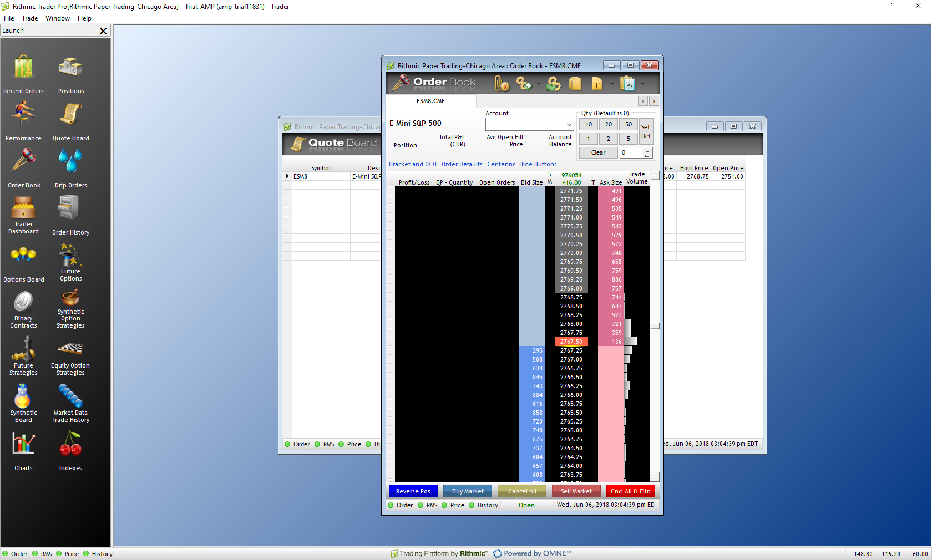932x560 pixels.
Task: Click the clipboard paste icon in Order Book toolbar
Action: click(627, 84)
